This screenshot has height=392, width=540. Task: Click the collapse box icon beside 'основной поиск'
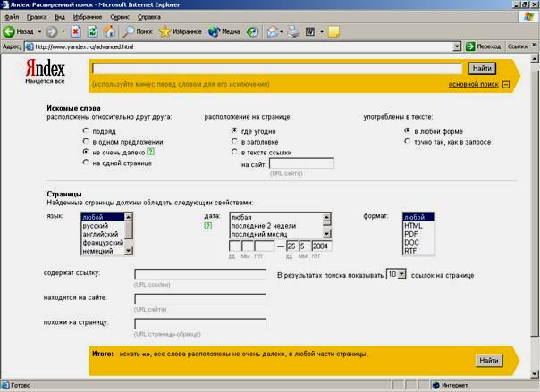tap(506, 84)
